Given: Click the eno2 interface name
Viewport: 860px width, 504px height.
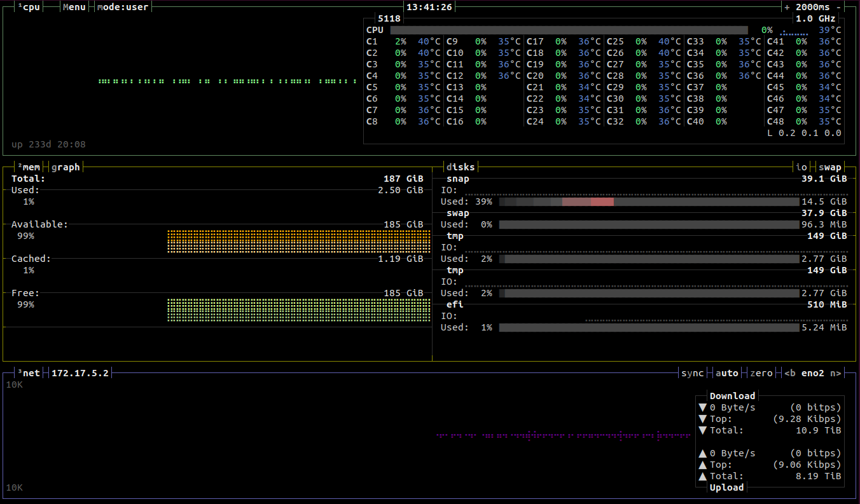Looking at the screenshot, I should coord(813,373).
